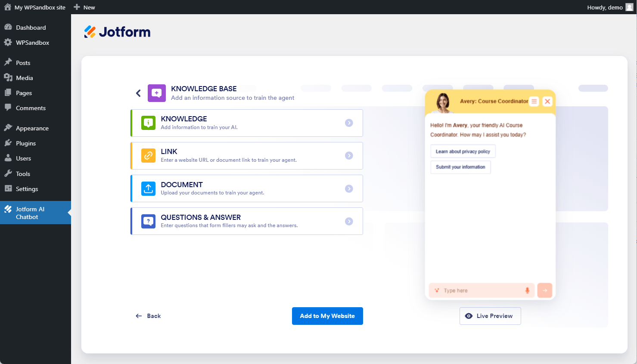Click the microphone icon in chat input
The width and height of the screenshot is (637, 364).
[527, 290]
